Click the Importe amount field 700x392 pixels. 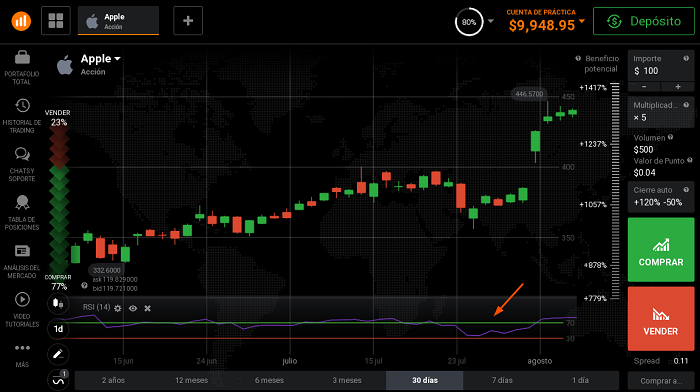point(661,66)
